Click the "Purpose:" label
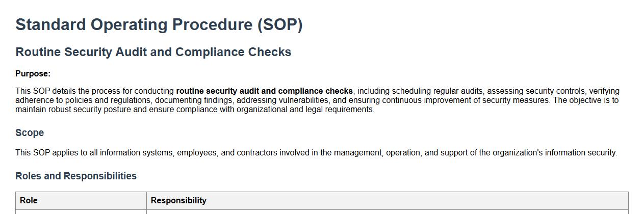Screen dimensions: 644x214 pos(33,74)
